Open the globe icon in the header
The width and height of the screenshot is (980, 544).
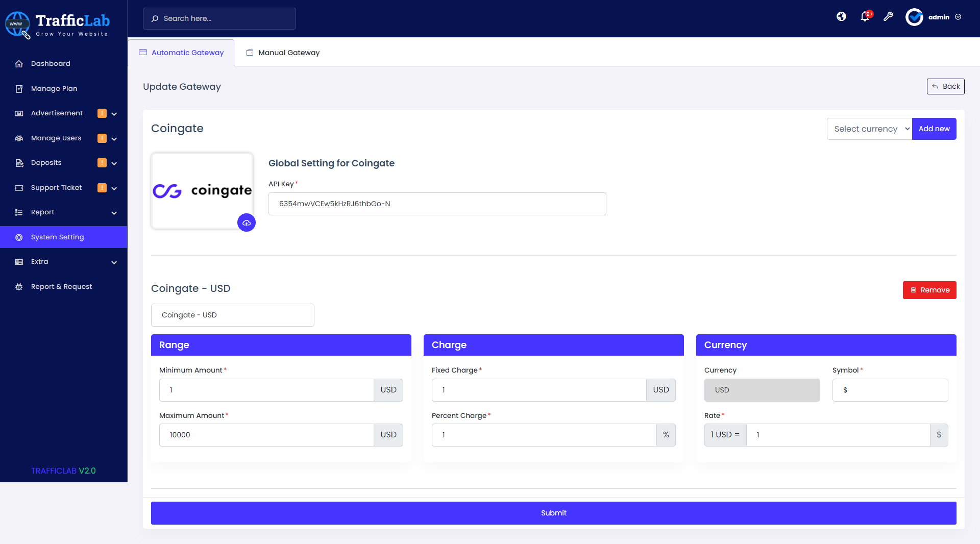tap(841, 16)
